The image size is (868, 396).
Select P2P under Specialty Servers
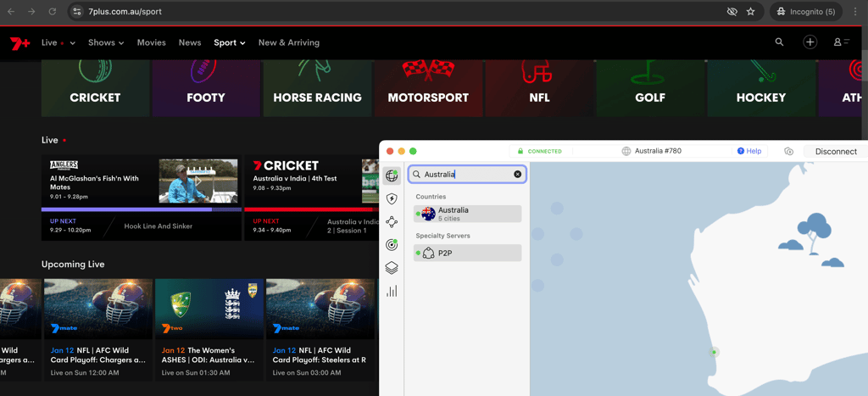(x=467, y=253)
